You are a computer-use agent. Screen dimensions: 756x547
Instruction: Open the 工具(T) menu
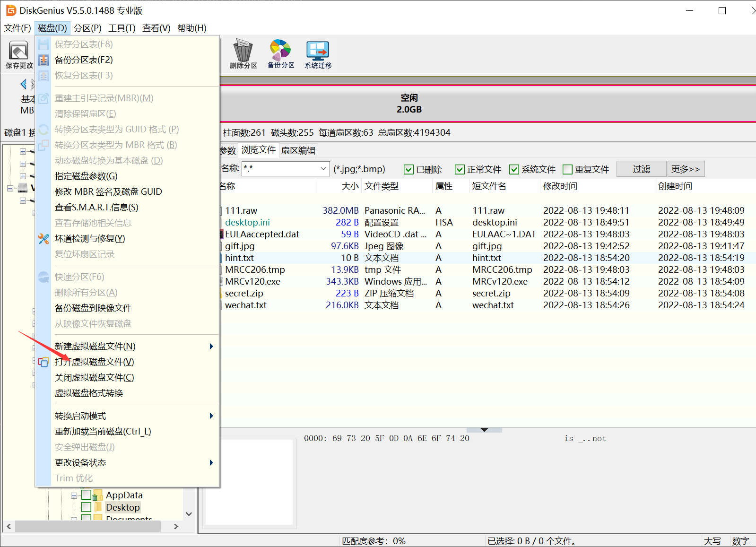pyautogui.click(x=122, y=28)
